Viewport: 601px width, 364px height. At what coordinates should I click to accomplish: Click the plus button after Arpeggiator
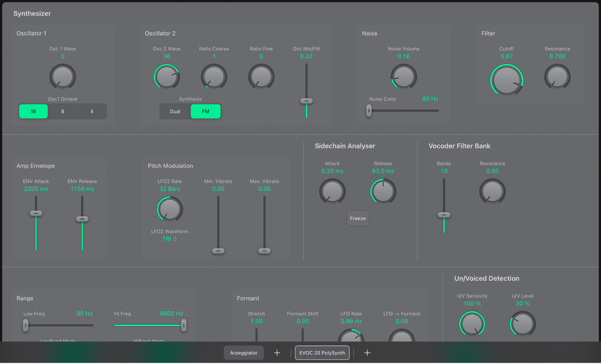pos(277,353)
